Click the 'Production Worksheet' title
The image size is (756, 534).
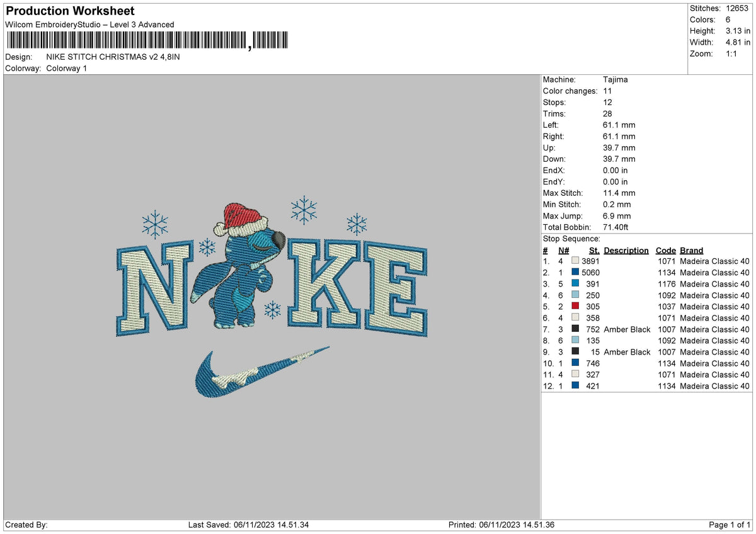70,11
